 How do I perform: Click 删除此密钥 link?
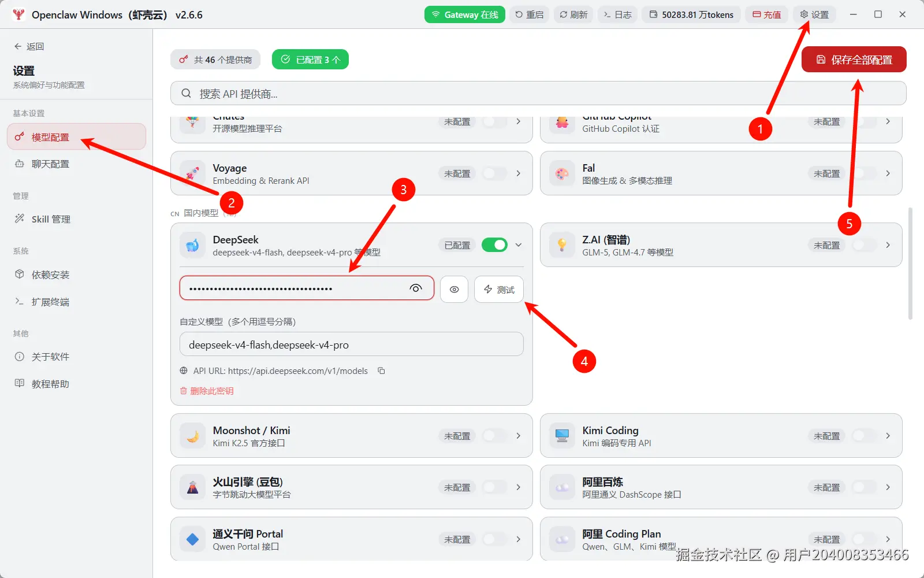click(x=207, y=391)
